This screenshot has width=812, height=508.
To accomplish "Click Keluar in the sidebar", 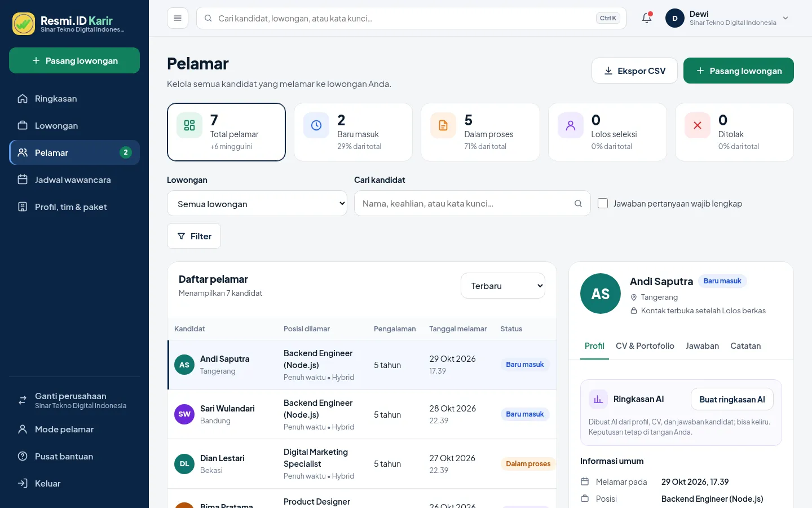I will pos(74,484).
